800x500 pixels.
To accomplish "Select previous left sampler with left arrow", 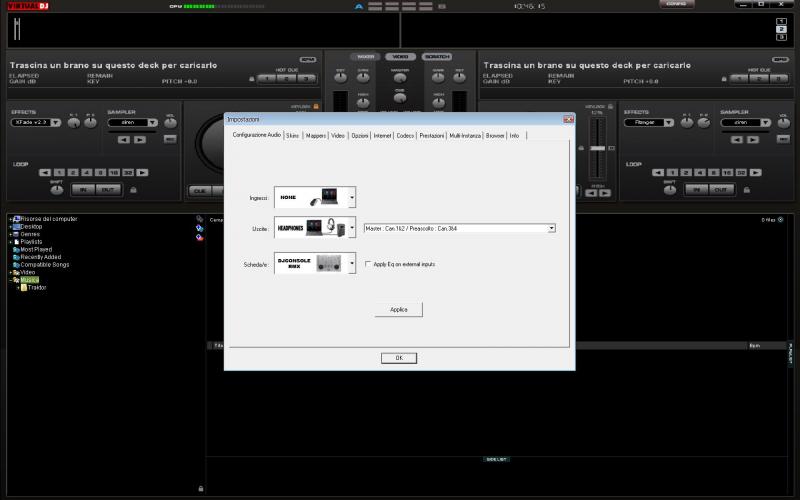I will [x=123, y=139].
